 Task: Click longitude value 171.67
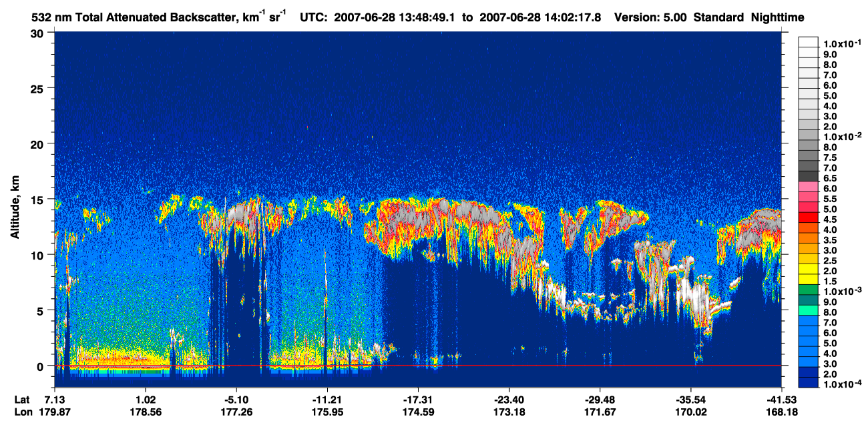coord(601,412)
